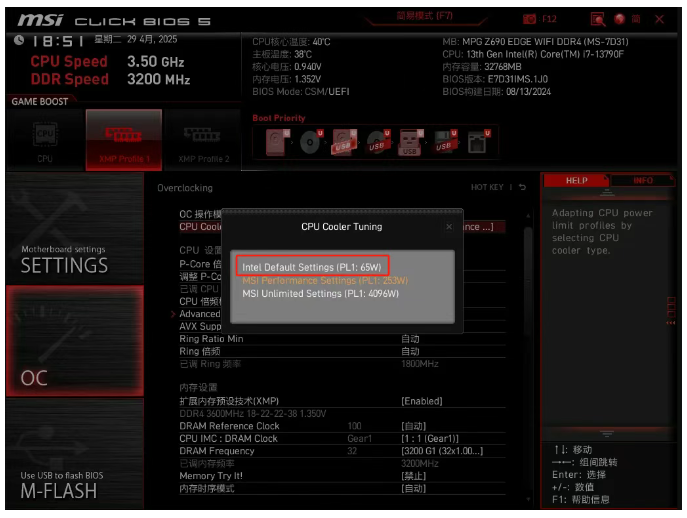
Task: Take a screenshot with the F12 camera icon
Action: pyautogui.click(x=529, y=19)
